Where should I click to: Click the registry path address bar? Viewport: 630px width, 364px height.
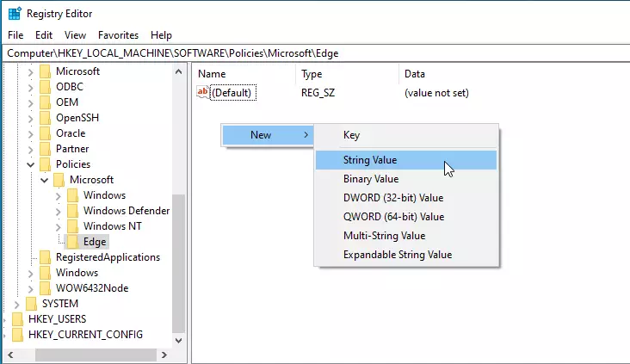click(316, 53)
